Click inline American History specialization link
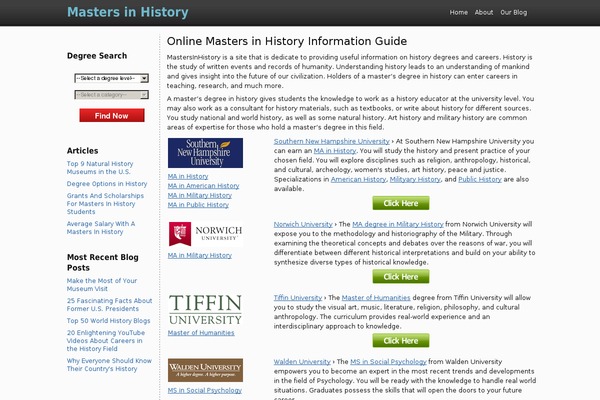 click(359, 179)
